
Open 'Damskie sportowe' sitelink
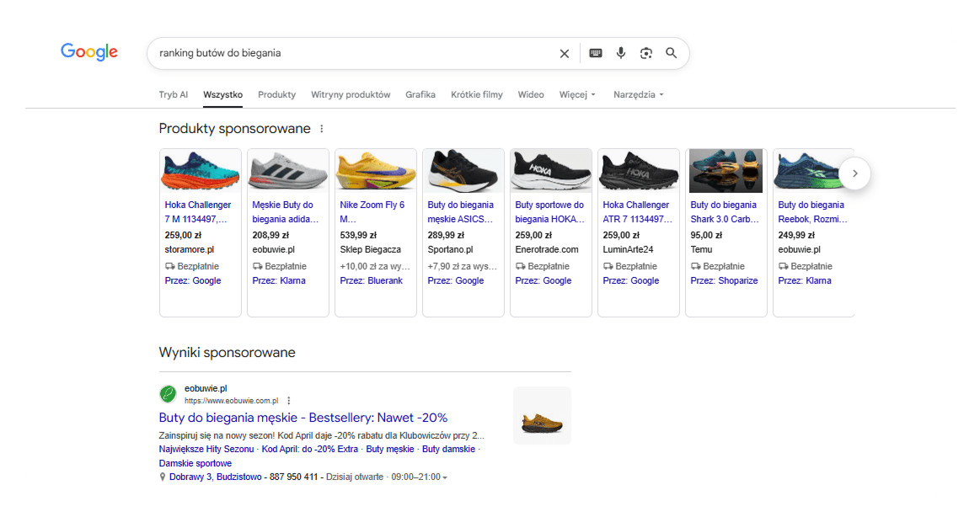click(x=195, y=463)
